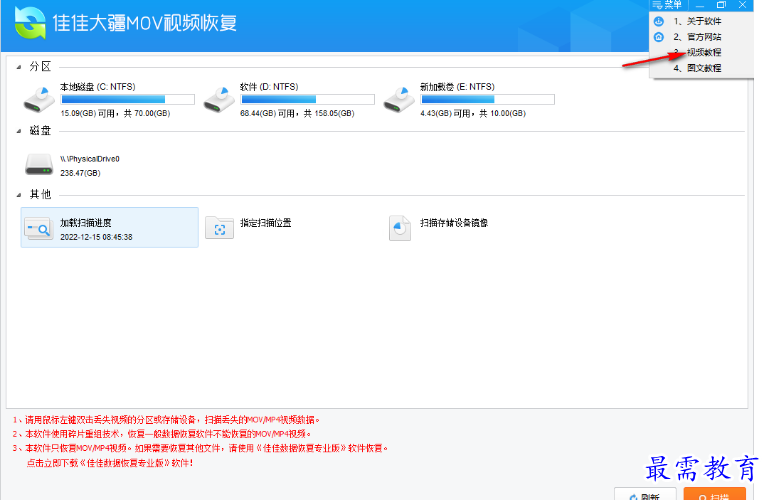Select text 新加载卷 (E: NTFS)
Image resolution: width=767 pixels, height=500 pixels.
click(x=457, y=87)
